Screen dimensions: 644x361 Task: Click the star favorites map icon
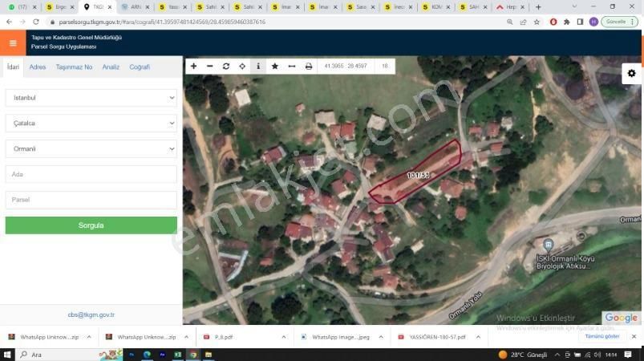click(x=275, y=66)
